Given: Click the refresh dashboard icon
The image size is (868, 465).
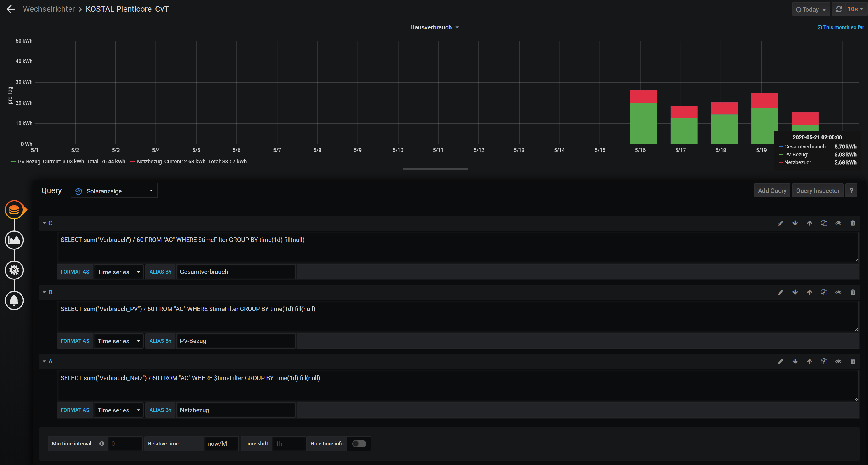Looking at the screenshot, I should click(x=839, y=9).
